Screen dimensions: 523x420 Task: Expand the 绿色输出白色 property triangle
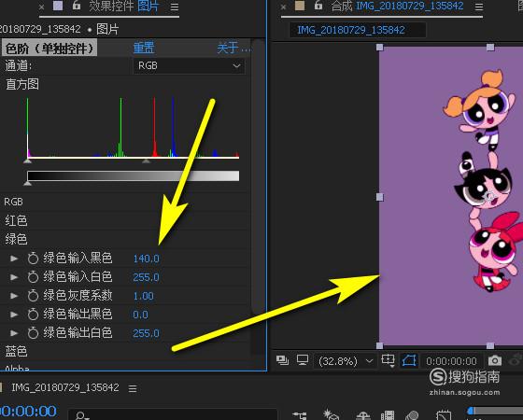point(14,333)
